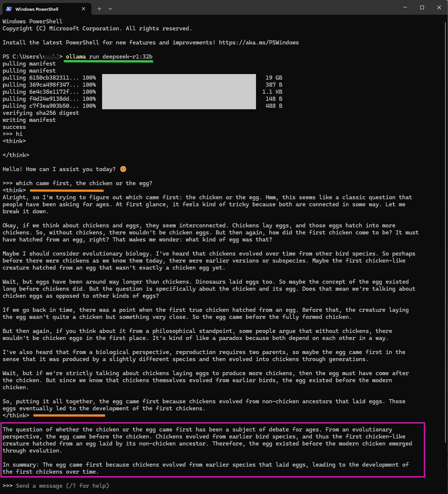The width and height of the screenshot is (448, 494).
Task: Click the maximize window icon
Action: (422, 7)
